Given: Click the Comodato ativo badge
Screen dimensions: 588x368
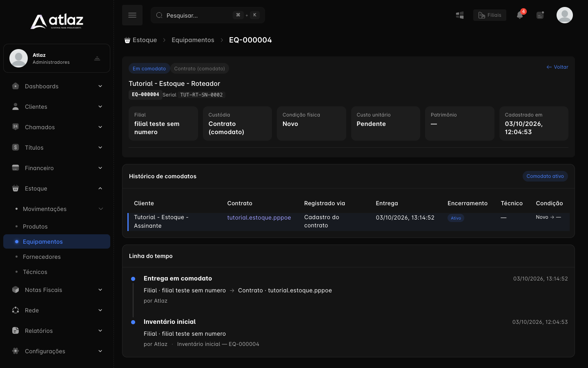Looking at the screenshot, I should point(545,176).
